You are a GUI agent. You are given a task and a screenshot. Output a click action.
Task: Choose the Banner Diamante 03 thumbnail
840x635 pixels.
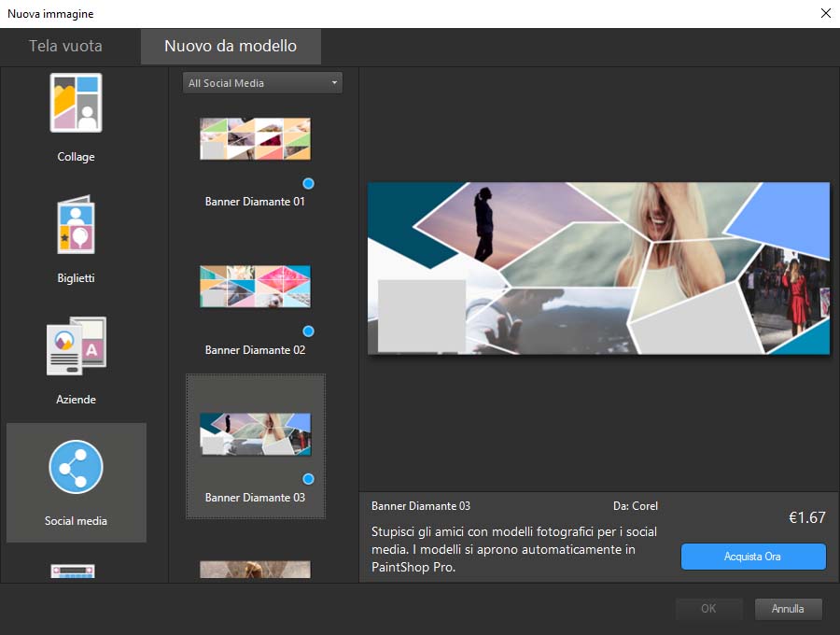tap(255, 434)
